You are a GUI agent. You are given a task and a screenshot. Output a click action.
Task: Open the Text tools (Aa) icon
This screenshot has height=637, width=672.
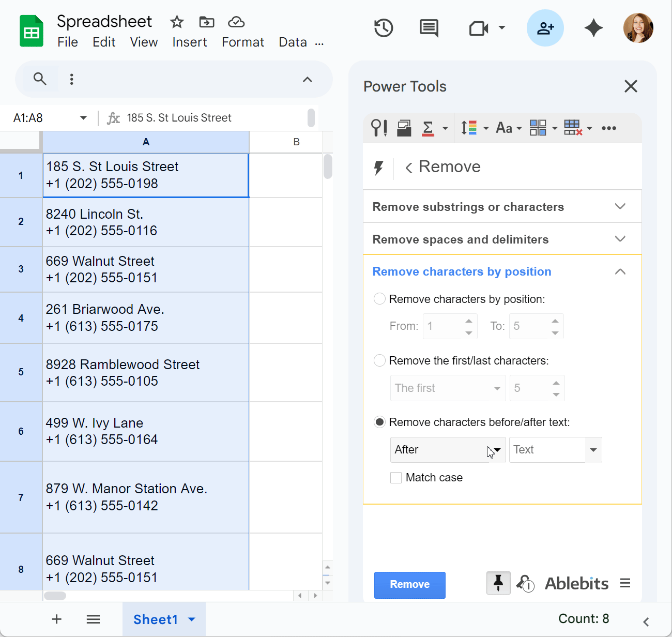tap(504, 128)
